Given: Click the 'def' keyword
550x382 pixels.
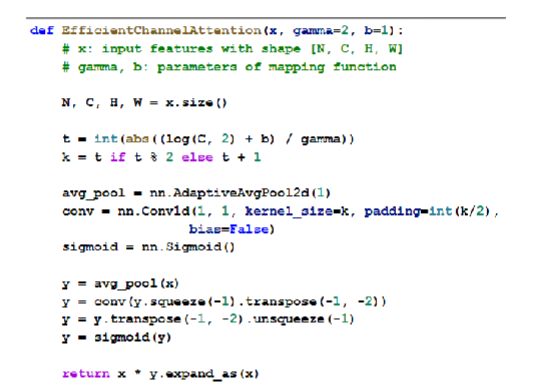Looking at the screenshot, I should [x=42, y=31].
